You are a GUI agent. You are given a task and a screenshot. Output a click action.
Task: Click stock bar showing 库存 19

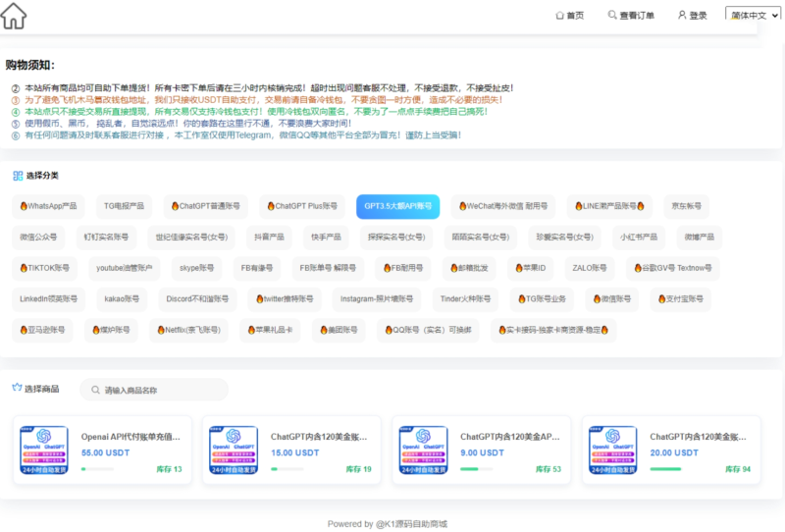click(287, 469)
